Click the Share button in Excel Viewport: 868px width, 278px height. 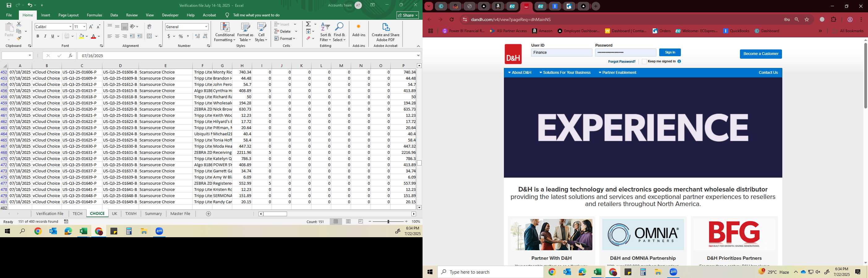(408, 15)
